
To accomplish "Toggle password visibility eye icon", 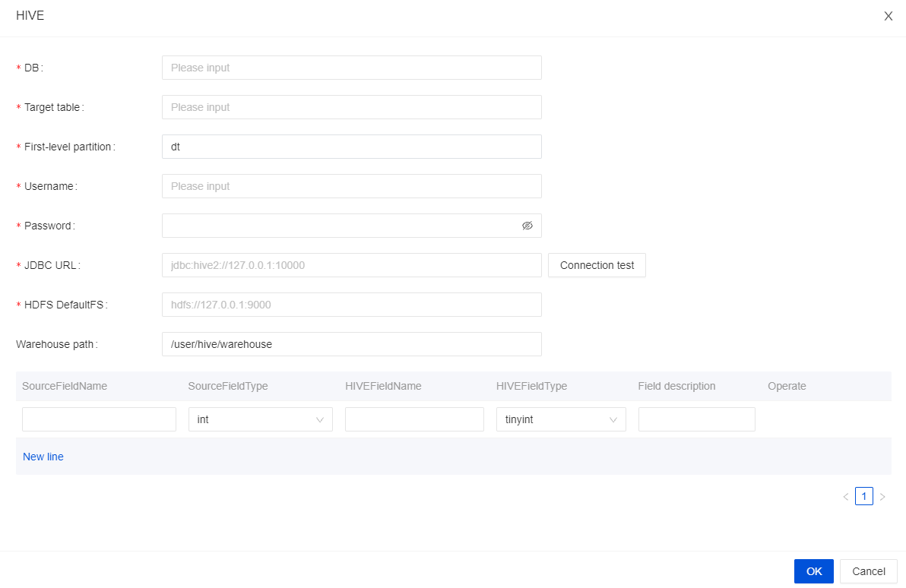I will pos(527,226).
